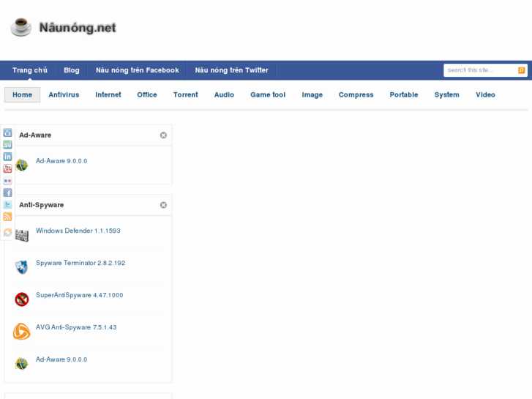Viewport: 532px width, 399px height.
Task: Switch to the Image tab
Action: (312, 94)
